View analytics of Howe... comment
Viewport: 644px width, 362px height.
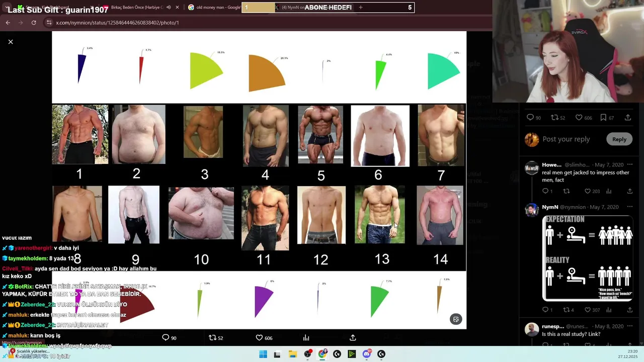(609, 191)
